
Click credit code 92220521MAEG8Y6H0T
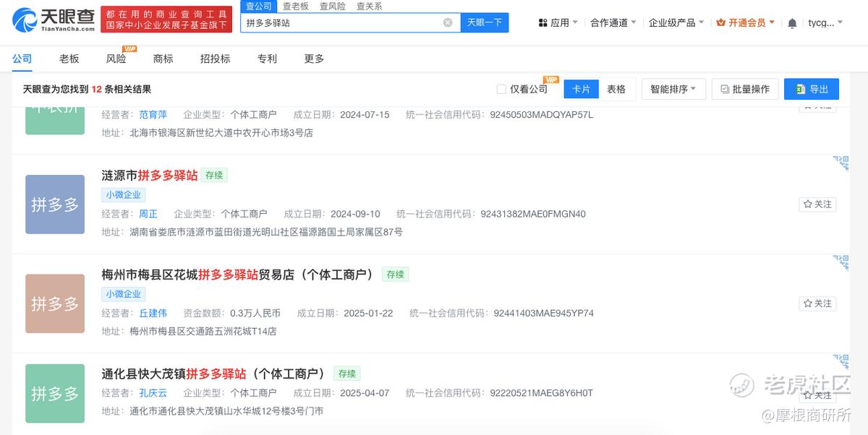tap(541, 393)
